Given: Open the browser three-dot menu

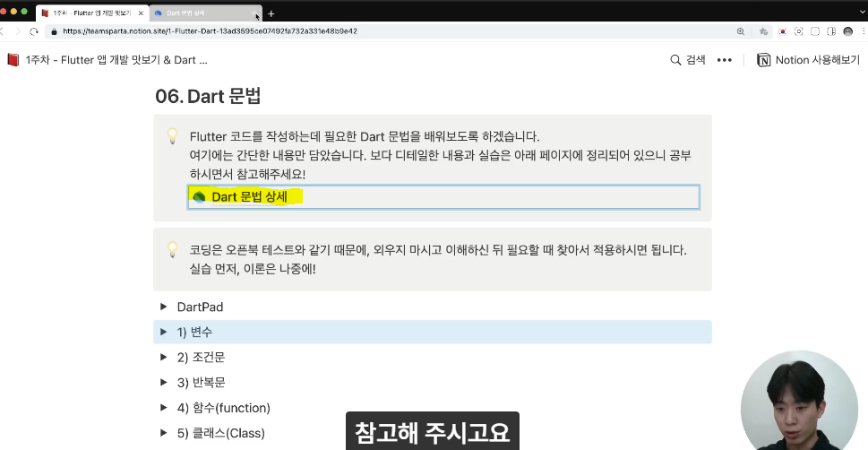Looking at the screenshot, I should [863, 31].
